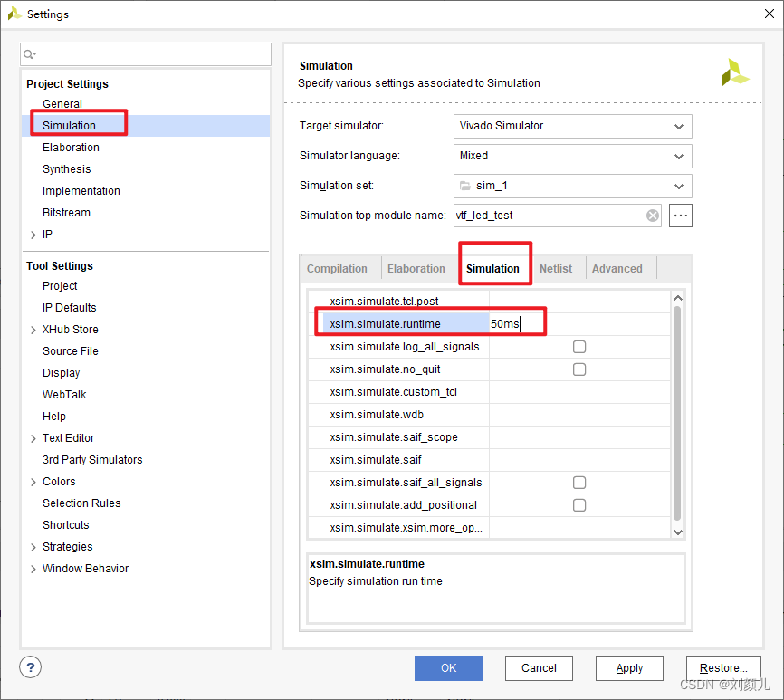Viewport: 784px width, 700px height.
Task: Check xsim.simulate.saif_all_signals option
Action: click(x=579, y=483)
